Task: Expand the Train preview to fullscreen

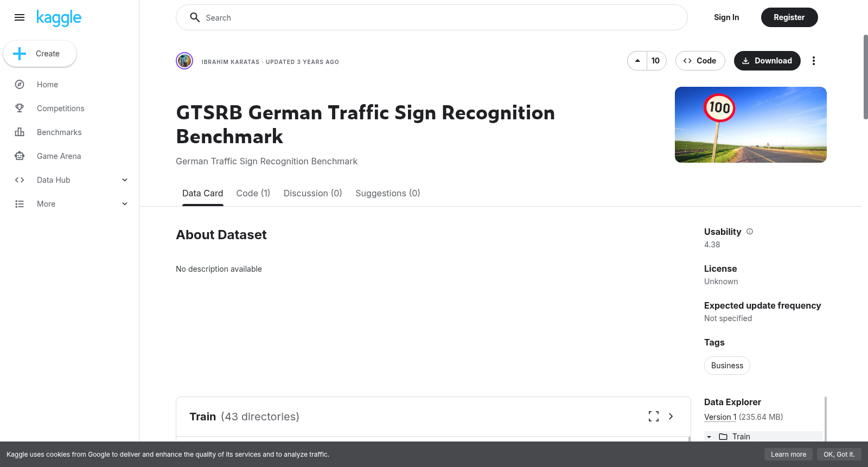Action: [x=654, y=417]
